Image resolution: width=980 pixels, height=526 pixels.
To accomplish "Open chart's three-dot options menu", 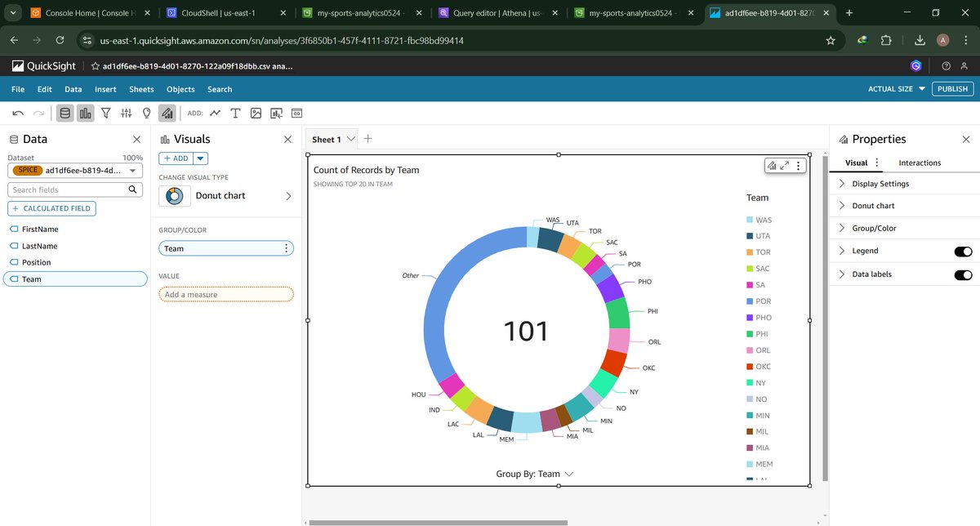I will tap(799, 166).
